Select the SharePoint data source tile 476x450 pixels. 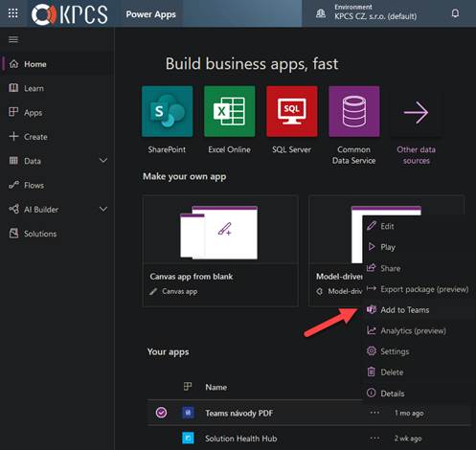coord(168,111)
